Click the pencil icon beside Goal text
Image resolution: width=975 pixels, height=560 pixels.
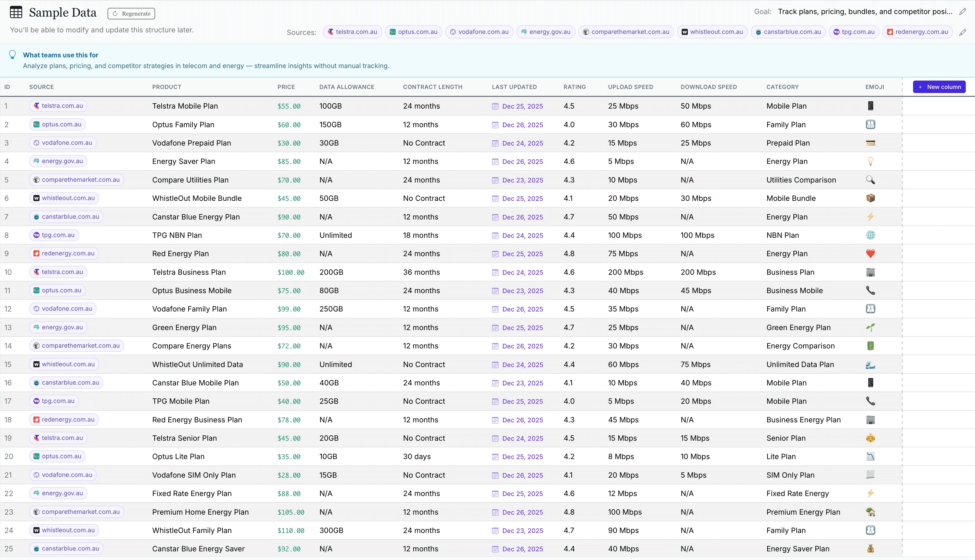962,11
